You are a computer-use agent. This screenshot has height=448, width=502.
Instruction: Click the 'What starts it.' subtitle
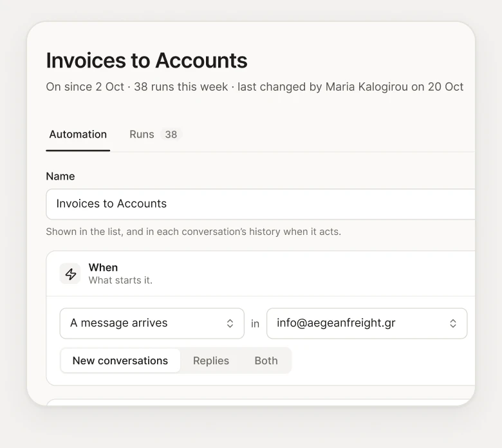(x=120, y=280)
